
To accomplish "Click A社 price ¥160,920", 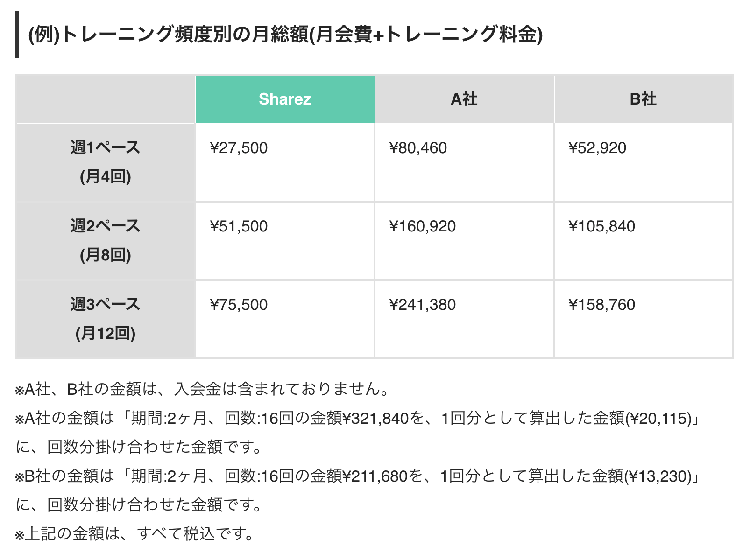I will pos(422,226).
